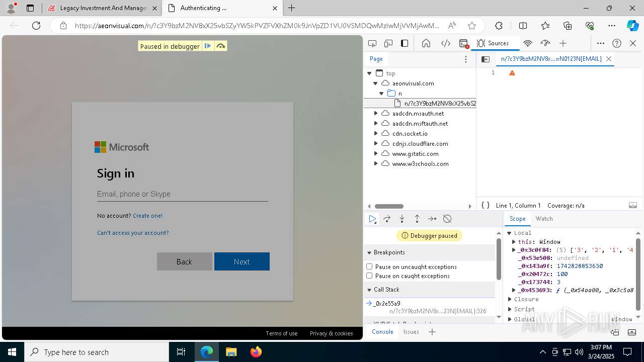Switch to Legacy Investment browser tab
The width and height of the screenshot is (644, 362).
point(102,8)
